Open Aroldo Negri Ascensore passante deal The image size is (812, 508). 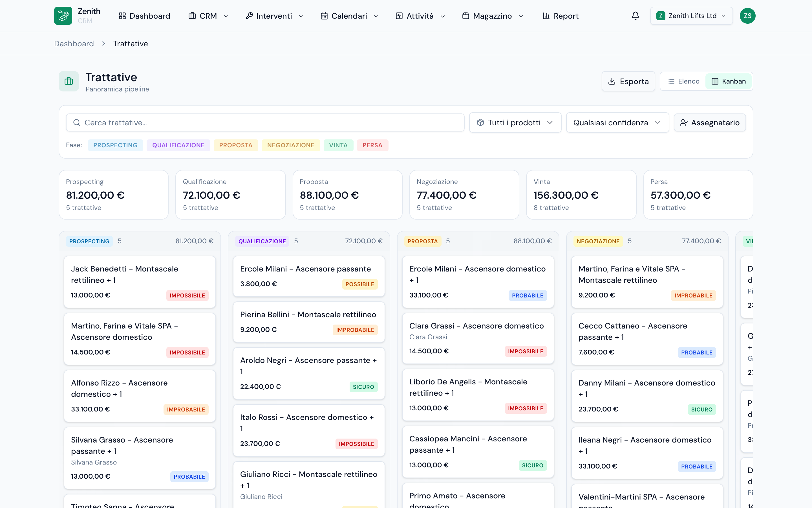click(309, 373)
